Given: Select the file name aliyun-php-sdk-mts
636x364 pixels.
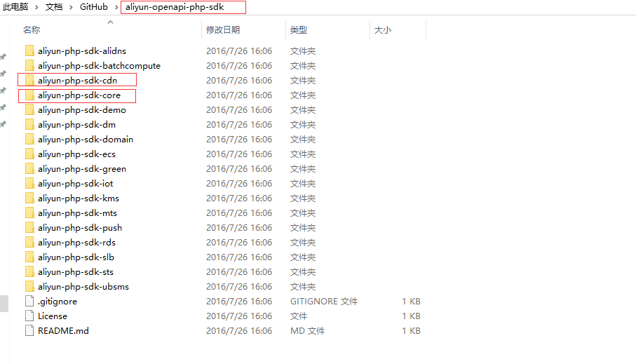Looking at the screenshot, I should click(x=77, y=213).
